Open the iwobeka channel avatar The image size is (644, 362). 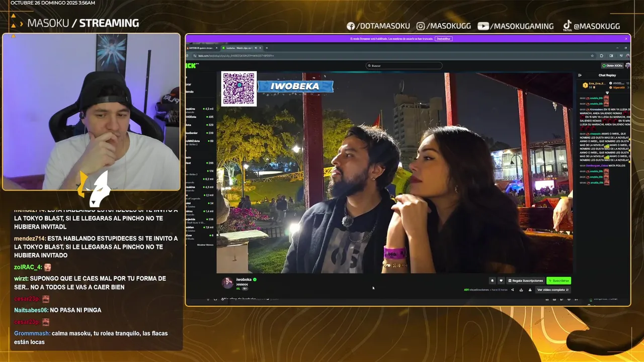[227, 283]
